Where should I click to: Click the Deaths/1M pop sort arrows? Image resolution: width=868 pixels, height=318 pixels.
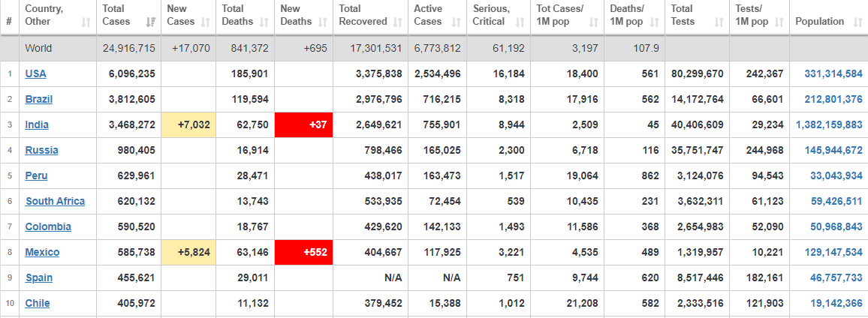[x=654, y=22]
